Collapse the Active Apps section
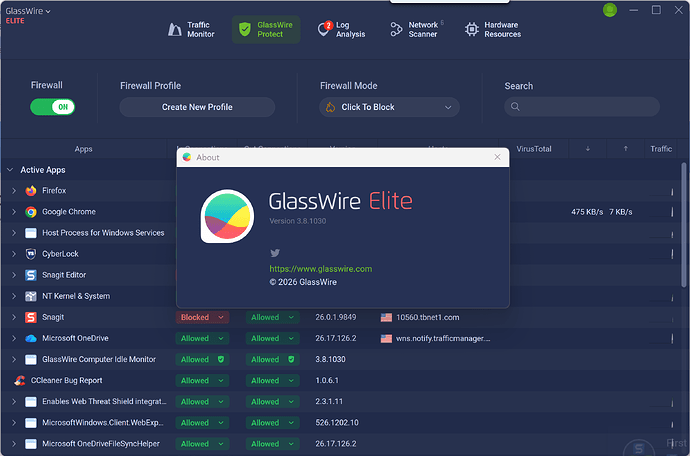Screen dimensions: 690x456 [x=10, y=170]
